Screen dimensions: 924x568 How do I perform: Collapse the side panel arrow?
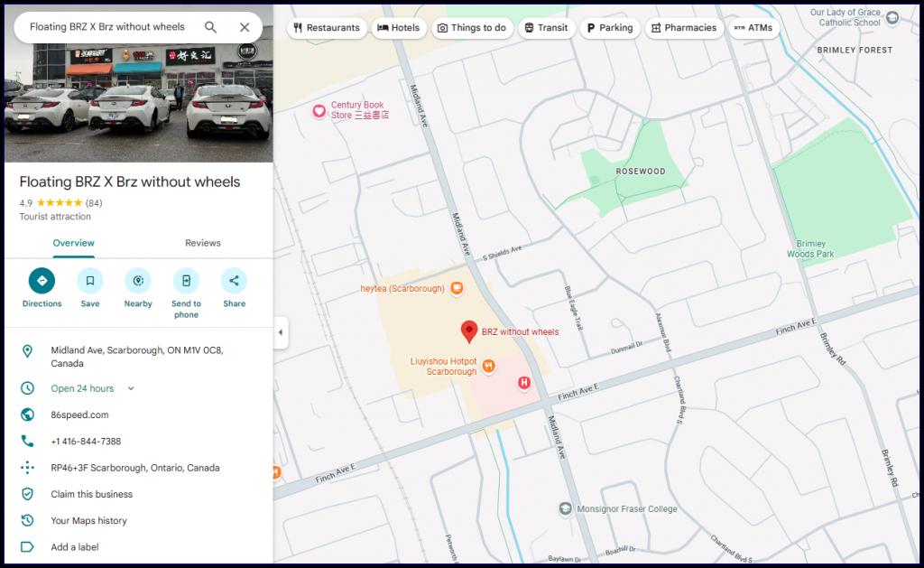click(280, 332)
